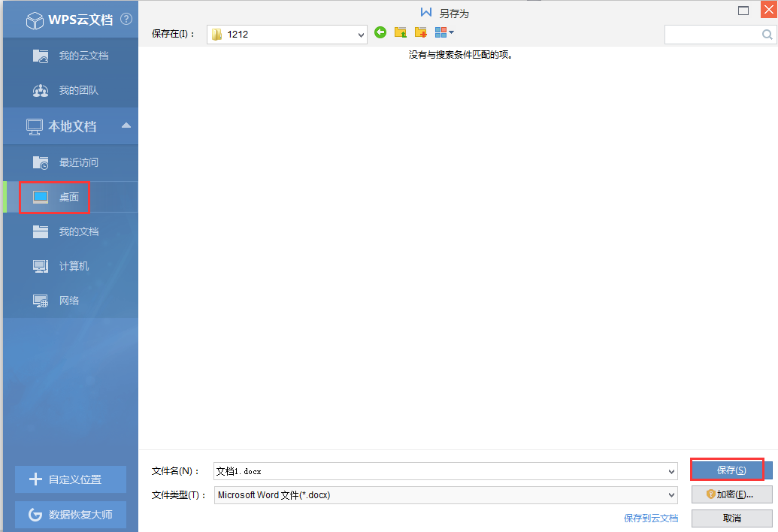Image resolution: width=778 pixels, height=532 pixels.
Task: Go up one folder level
Action: [x=401, y=32]
